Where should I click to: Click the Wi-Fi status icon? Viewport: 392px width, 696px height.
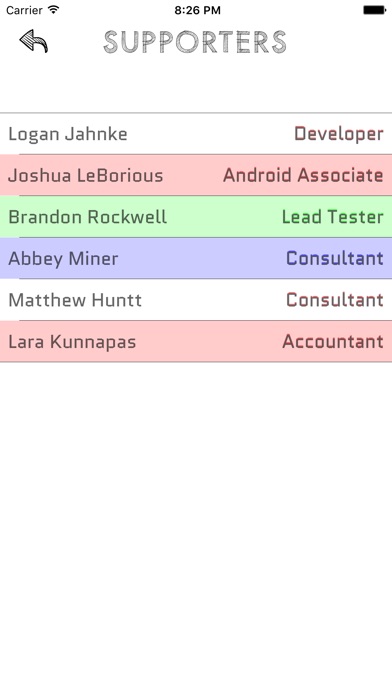click(54, 10)
